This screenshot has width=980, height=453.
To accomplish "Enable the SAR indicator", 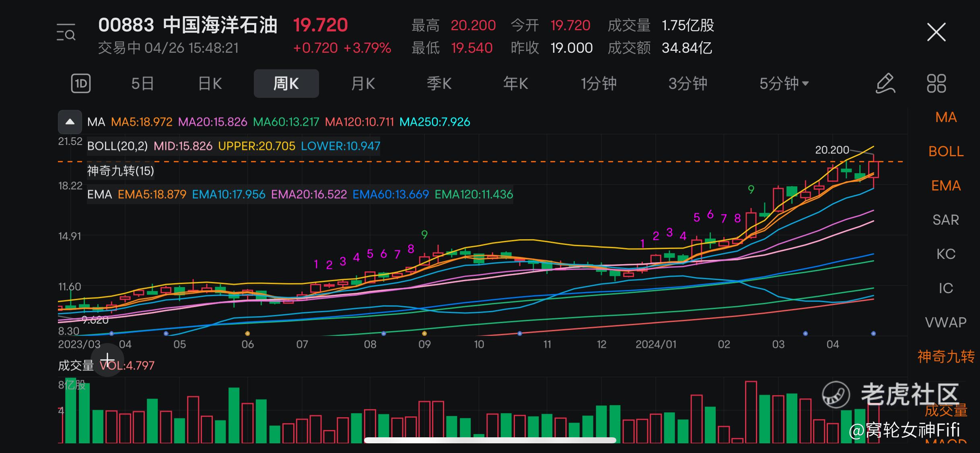I will [x=946, y=220].
